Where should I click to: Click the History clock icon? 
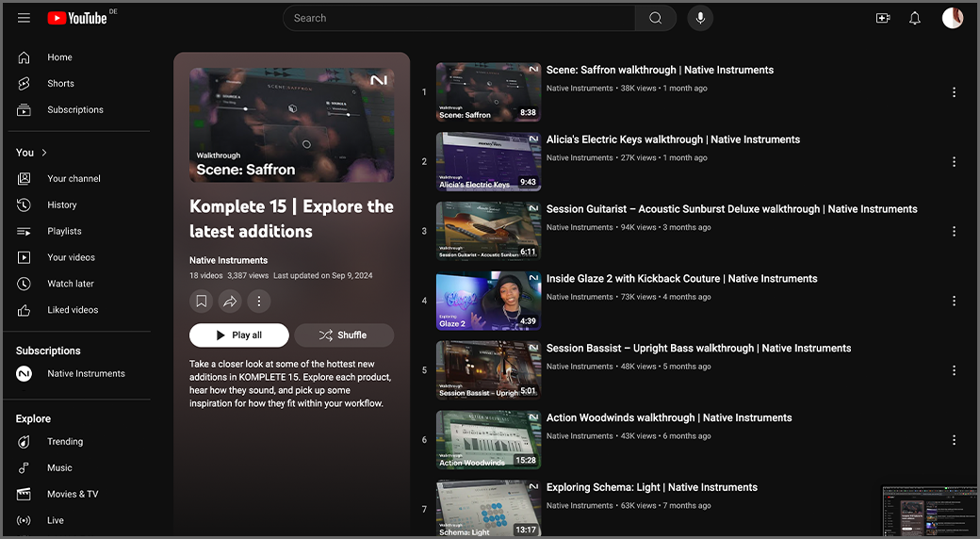pyautogui.click(x=24, y=204)
